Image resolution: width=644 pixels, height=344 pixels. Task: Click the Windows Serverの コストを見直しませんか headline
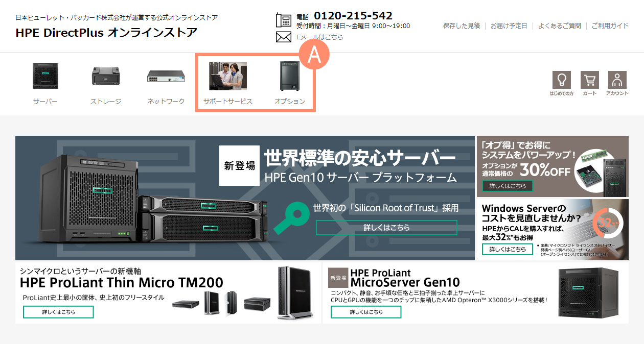pos(532,213)
